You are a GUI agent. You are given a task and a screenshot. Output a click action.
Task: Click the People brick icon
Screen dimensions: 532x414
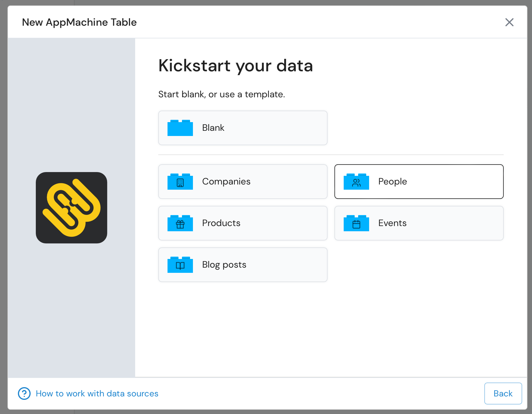tap(356, 182)
